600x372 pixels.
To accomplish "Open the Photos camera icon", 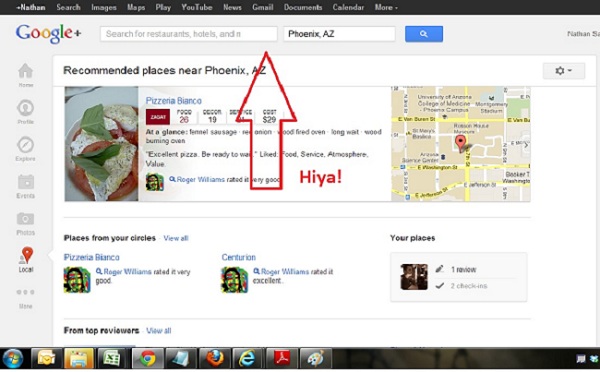I will pyautogui.click(x=25, y=219).
